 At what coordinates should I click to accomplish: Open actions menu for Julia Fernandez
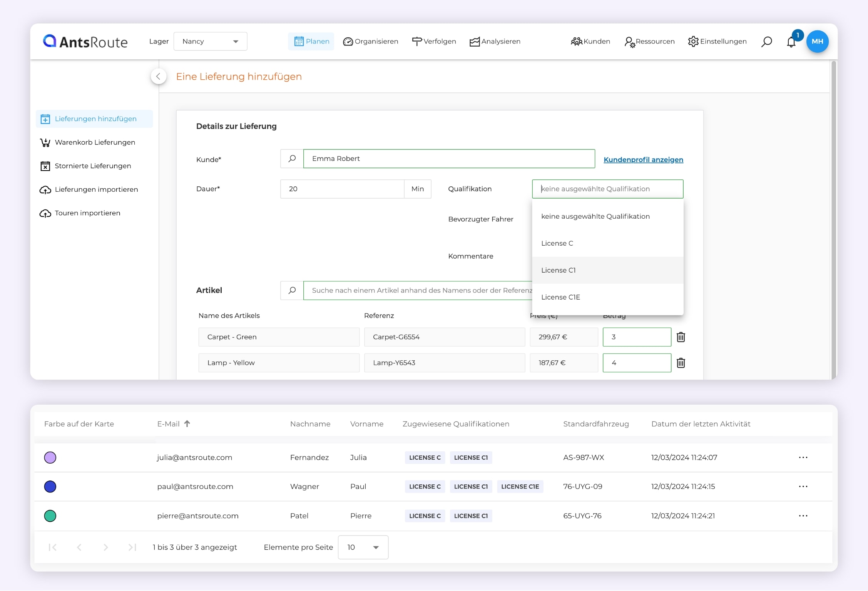point(803,457)
